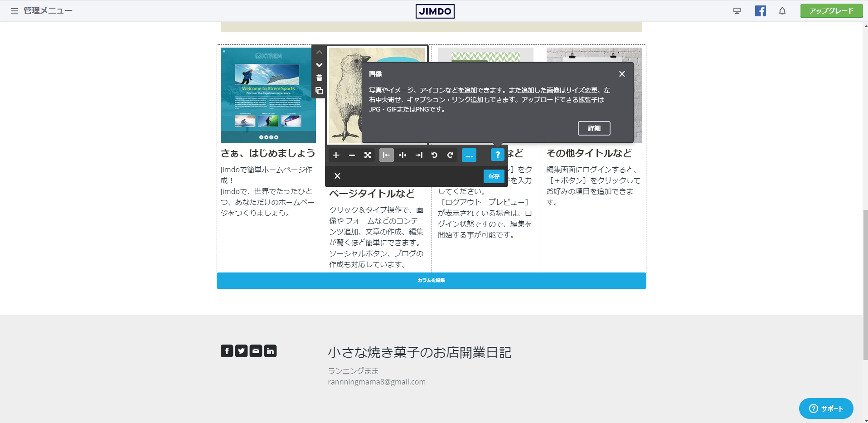Rotate the image counterclockwise

(434, 155)
